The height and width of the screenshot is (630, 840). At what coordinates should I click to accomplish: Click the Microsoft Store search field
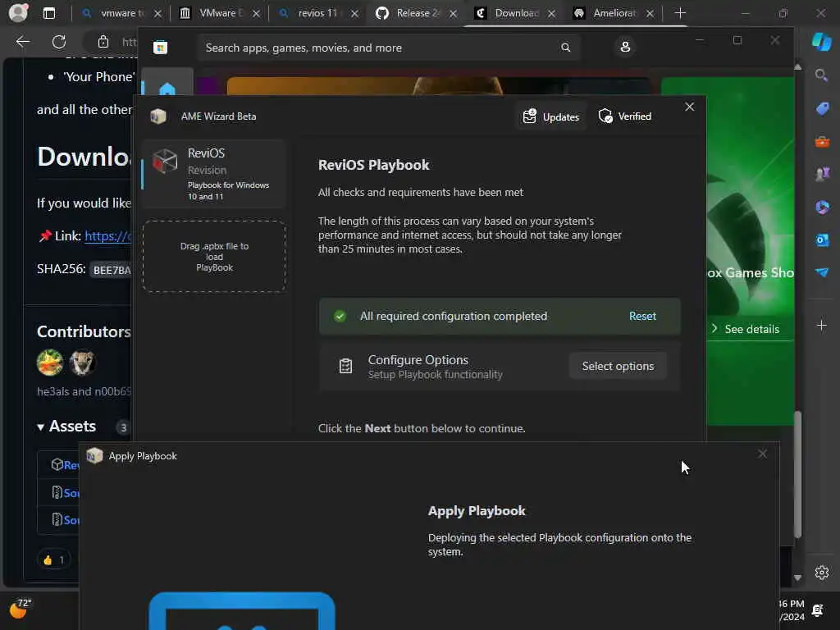coord(388,48)
